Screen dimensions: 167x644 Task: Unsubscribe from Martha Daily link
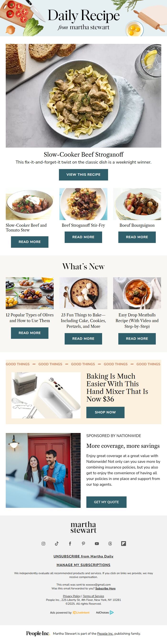click(x=83, y=556)
